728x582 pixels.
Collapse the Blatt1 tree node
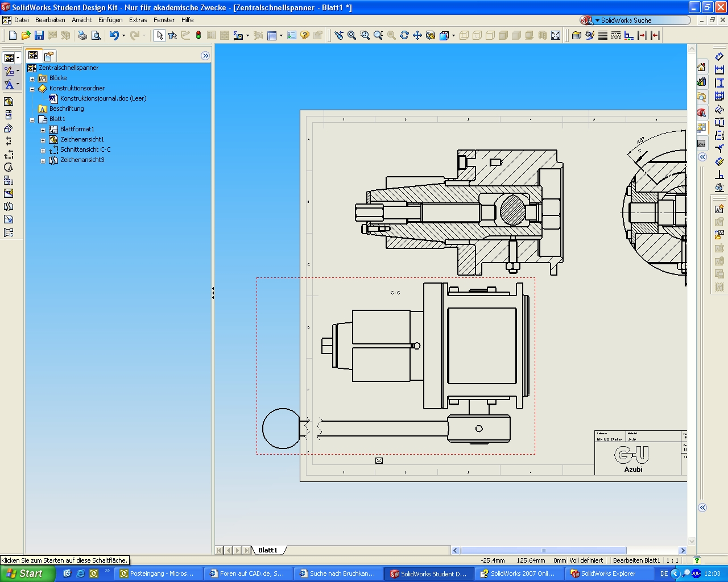coord(32,119)
